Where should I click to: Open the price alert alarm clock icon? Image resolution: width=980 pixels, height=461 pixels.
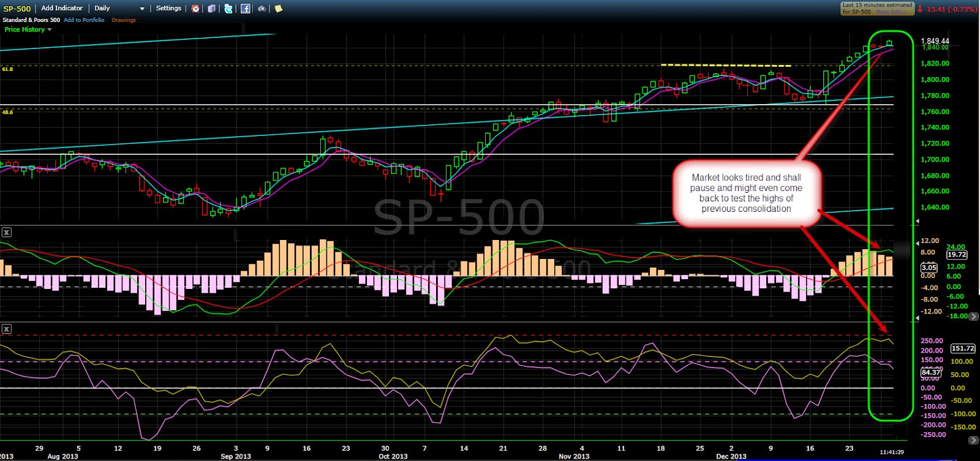[195, 9]
